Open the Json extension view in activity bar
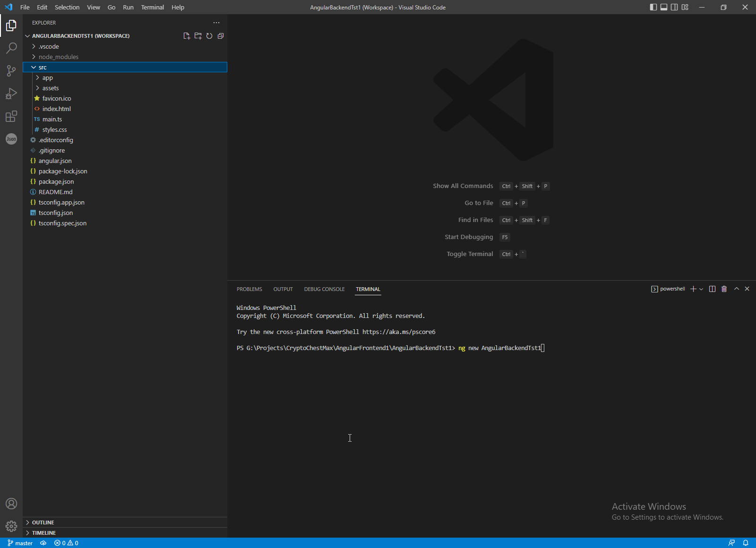Screen dimensions: 756x548 coord(11,139)
